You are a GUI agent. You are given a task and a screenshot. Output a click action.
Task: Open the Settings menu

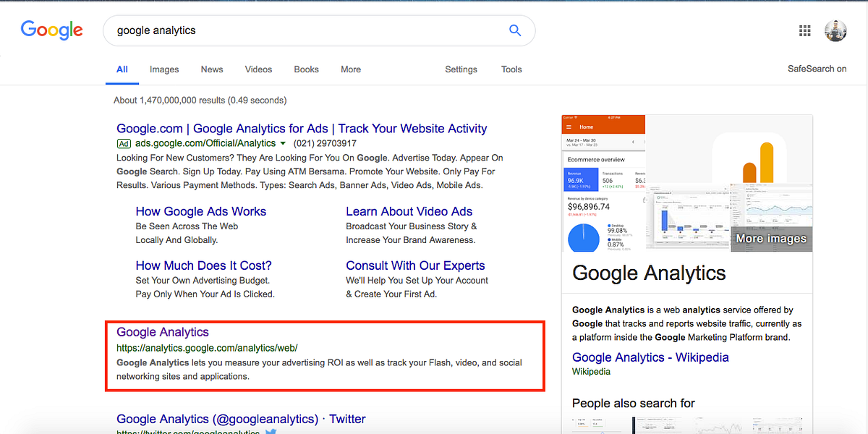coord(461,69)
